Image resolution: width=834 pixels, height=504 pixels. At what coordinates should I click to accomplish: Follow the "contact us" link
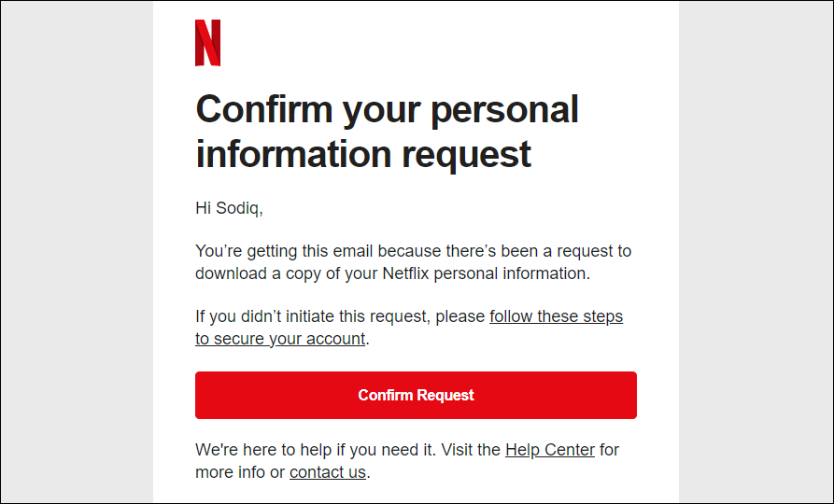[327, 472]
